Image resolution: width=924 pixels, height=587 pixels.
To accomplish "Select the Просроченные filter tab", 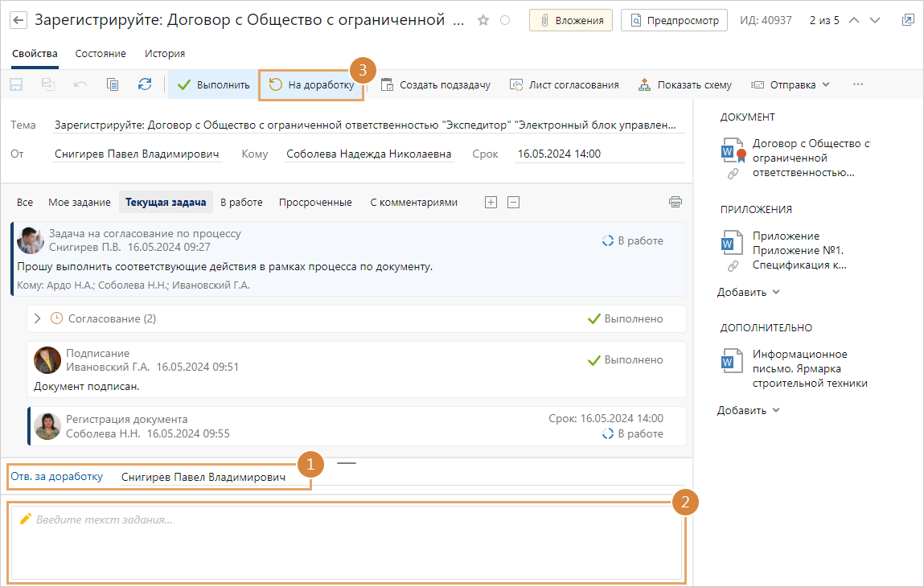I will pyautogui.click(x=315, y=203).
